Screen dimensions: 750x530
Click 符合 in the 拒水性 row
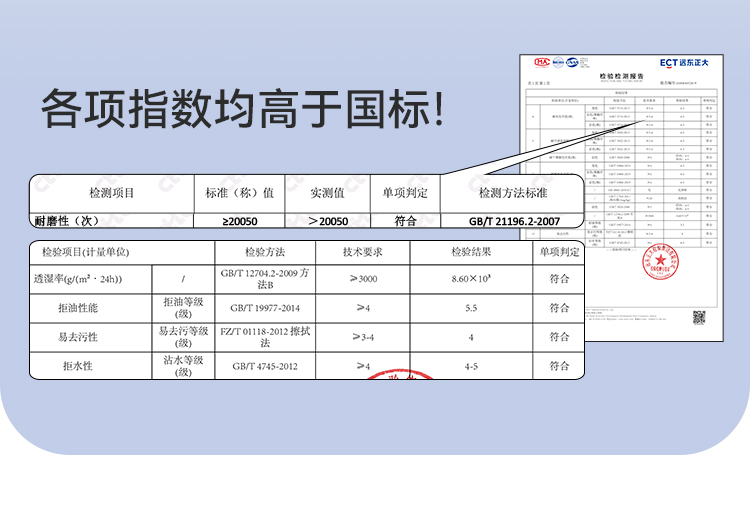tap(559, 366)
